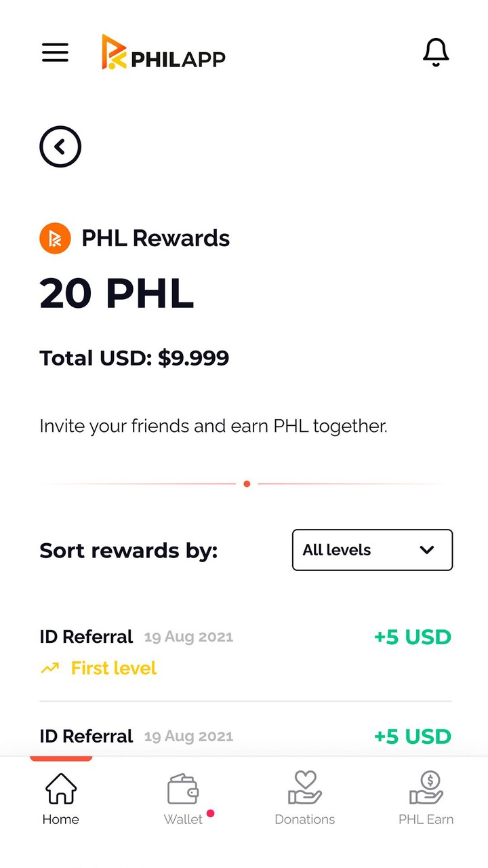The image size is (488, 868).
Task: Click the PHILAPP logo
Action: point(163,53)
